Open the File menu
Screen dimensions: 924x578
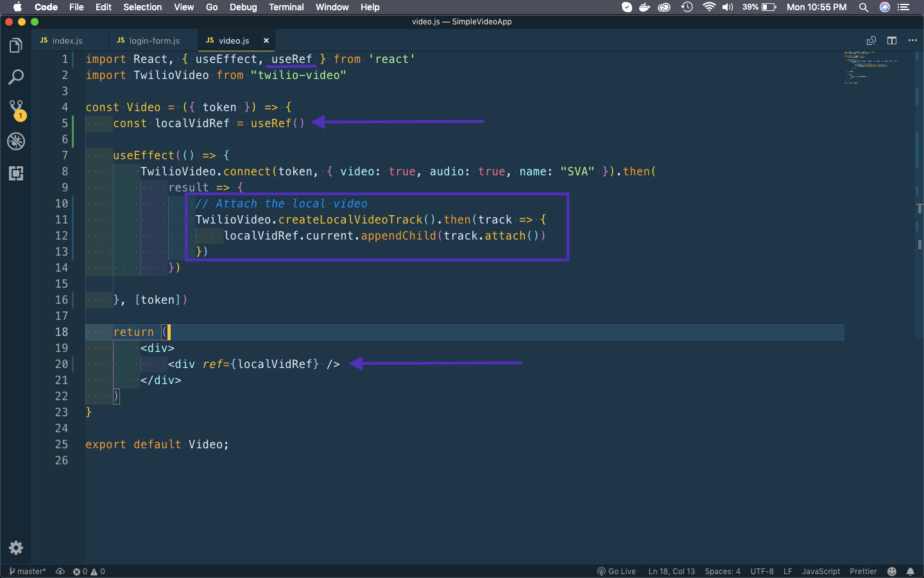76,7
